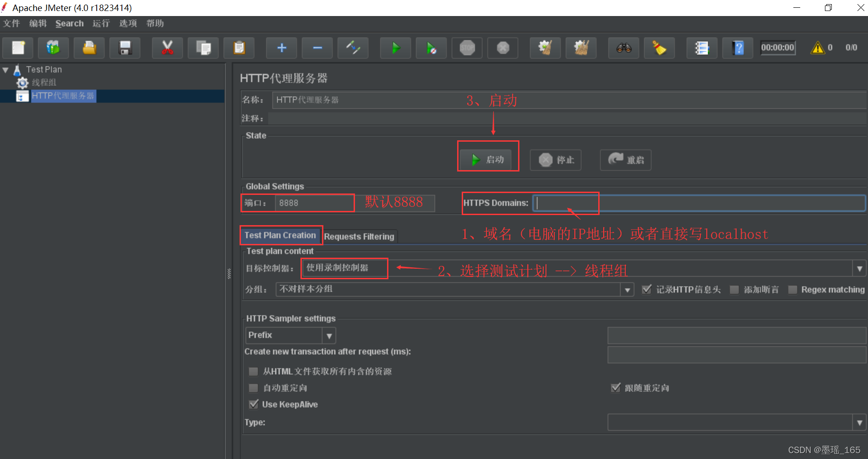Click the Copy toolbar icon
Viewport: 868px width, 459px height.
click(203, 48)
